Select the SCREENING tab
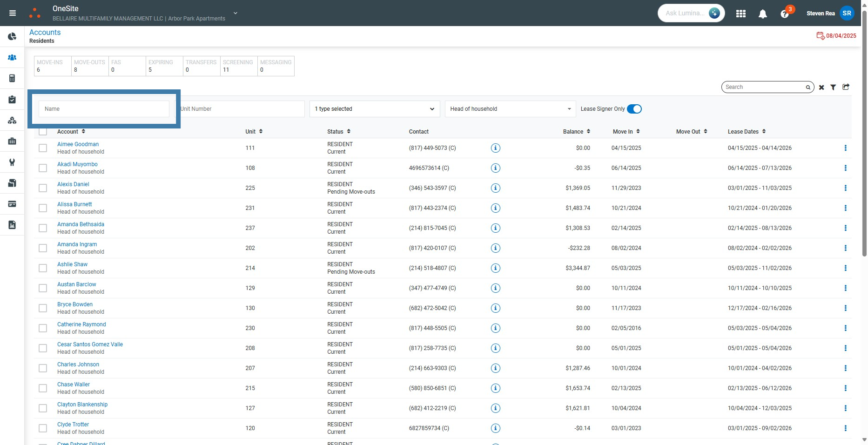This screenshot has height=445, width=868. pyautogui.click(x=239, y=66)
